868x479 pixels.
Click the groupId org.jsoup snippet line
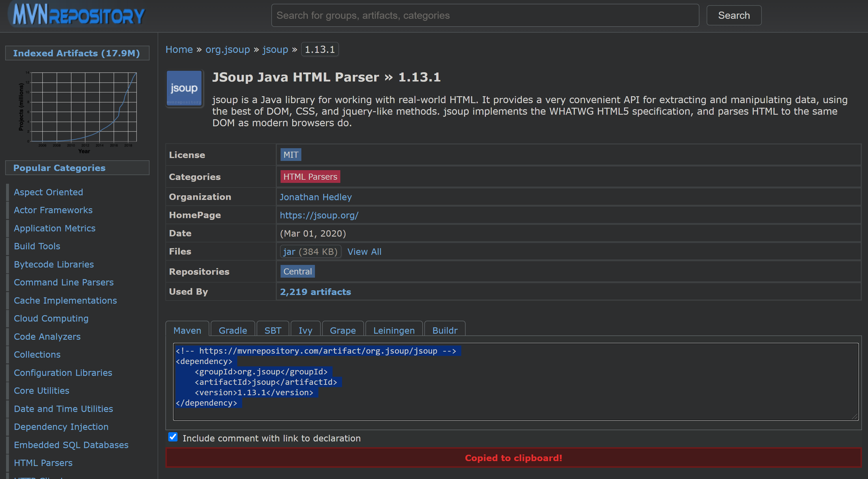click(x=261, y=372)
